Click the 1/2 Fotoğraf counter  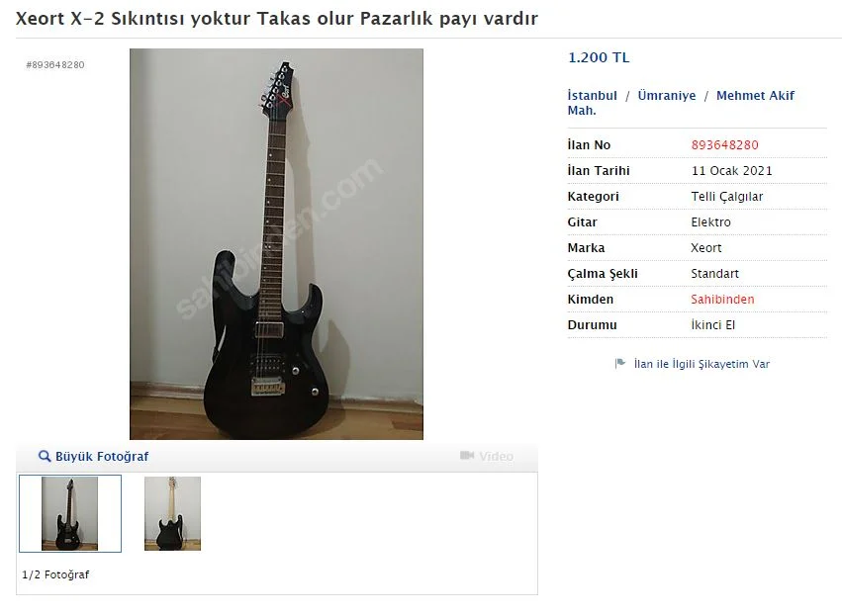pyautogui.click(x=55, y=574)
